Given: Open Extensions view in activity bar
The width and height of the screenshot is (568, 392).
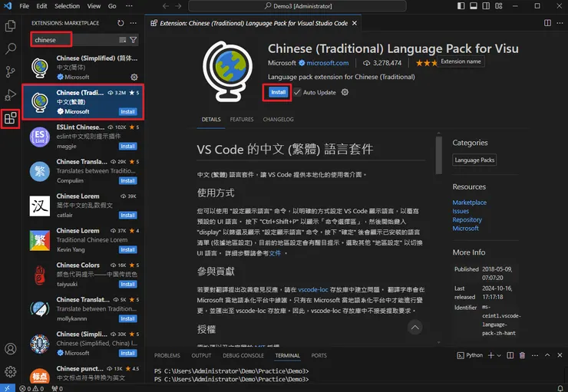Looking at the screenshot, I should coord(10,118).
